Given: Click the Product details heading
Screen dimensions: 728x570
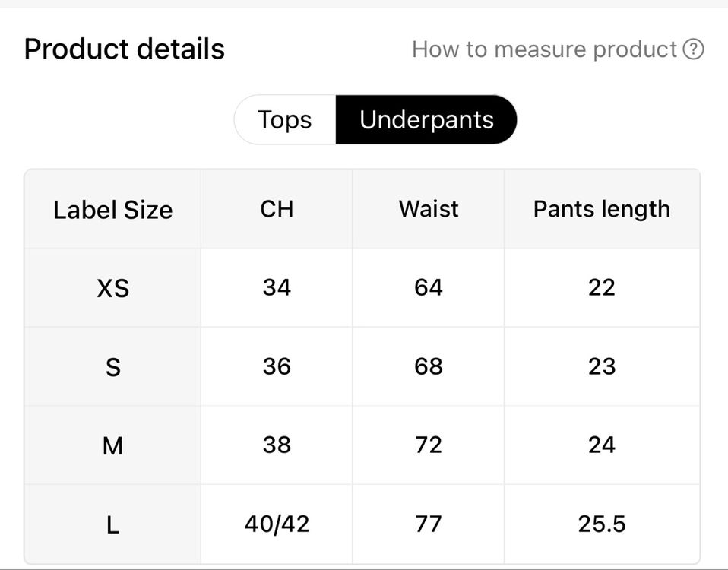Looking at the screenshot, I should click(x=125, y=49).
